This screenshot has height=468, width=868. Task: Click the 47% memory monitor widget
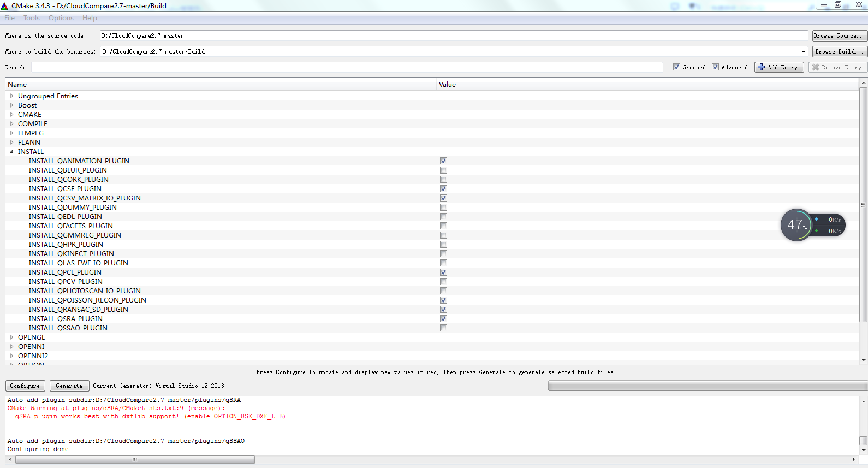click(813, 224)
